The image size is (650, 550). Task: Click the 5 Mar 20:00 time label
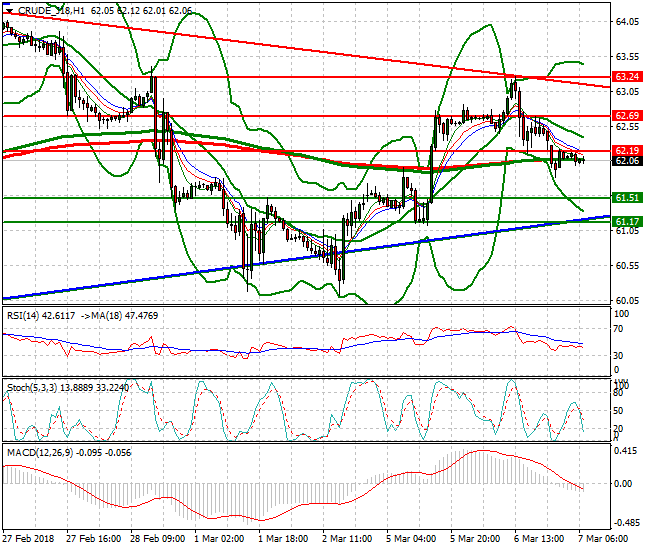(x=475, y=539)
